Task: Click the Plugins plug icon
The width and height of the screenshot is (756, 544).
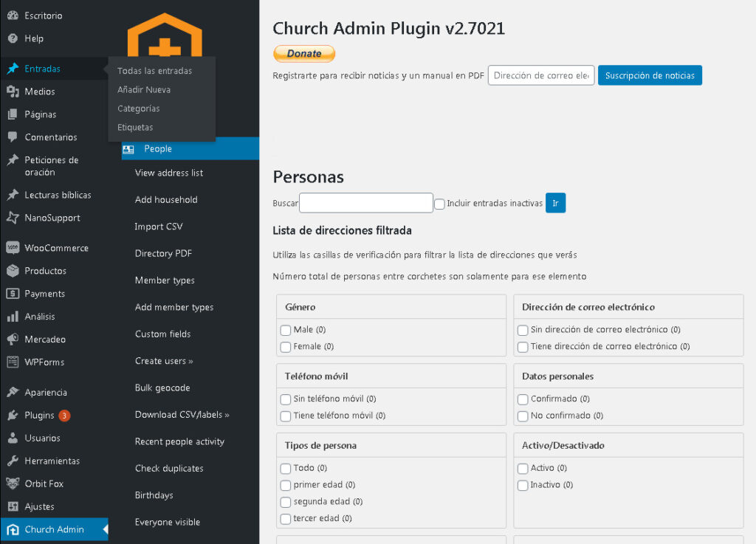Action: click(13, 416)
